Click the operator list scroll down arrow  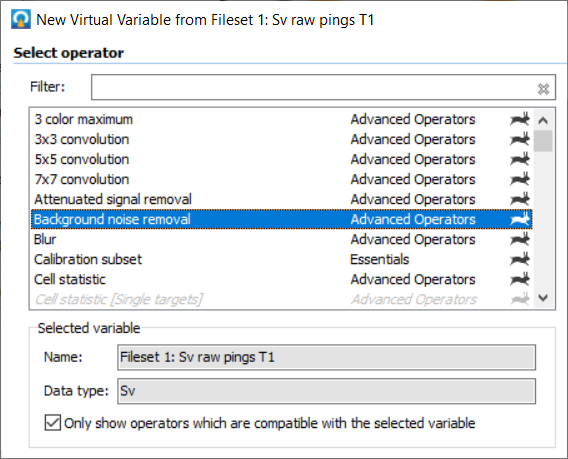point(543,298)
